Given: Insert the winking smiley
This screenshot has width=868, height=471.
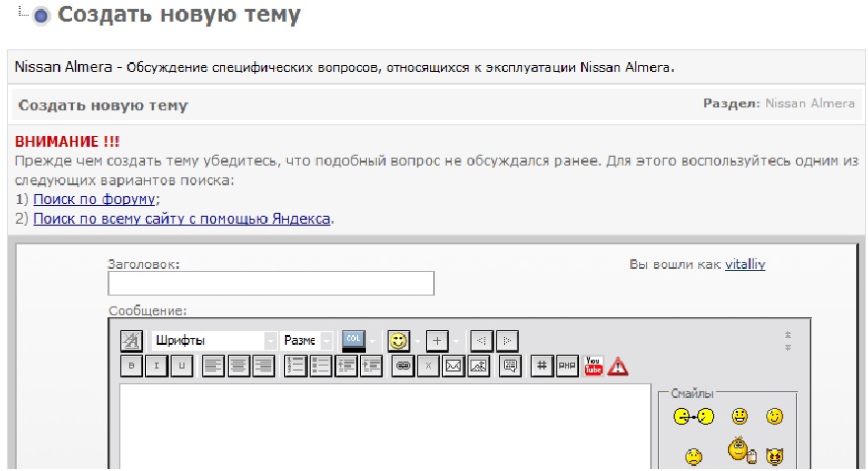Looking at the screenshot, I should click(774, 416).
